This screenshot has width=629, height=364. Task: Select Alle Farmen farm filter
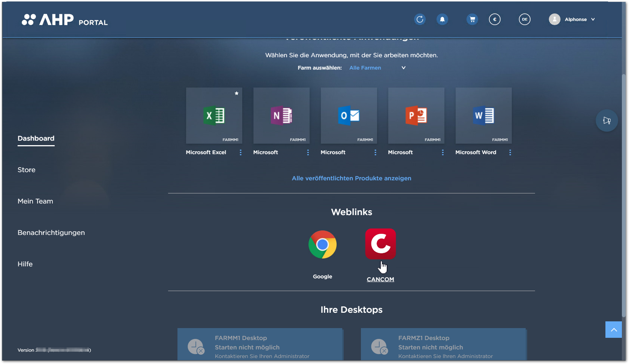[x=365, y=68]
